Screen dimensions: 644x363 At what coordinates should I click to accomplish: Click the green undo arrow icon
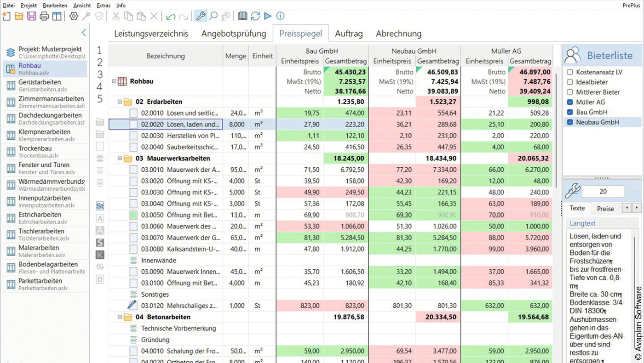pyautogui.click(x=170, y=16)
